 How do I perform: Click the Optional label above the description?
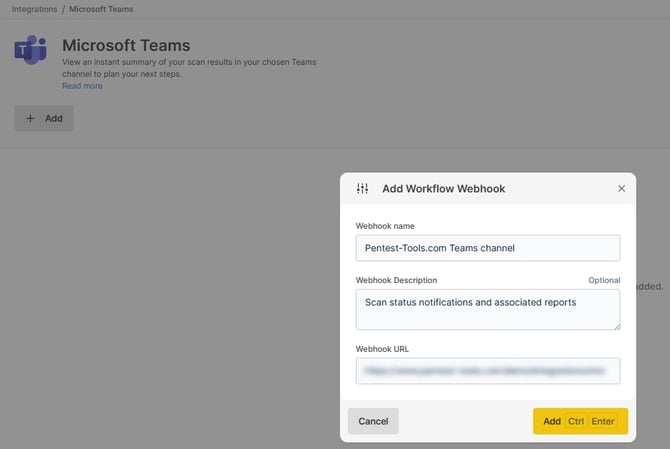click(x=603, y=280)
